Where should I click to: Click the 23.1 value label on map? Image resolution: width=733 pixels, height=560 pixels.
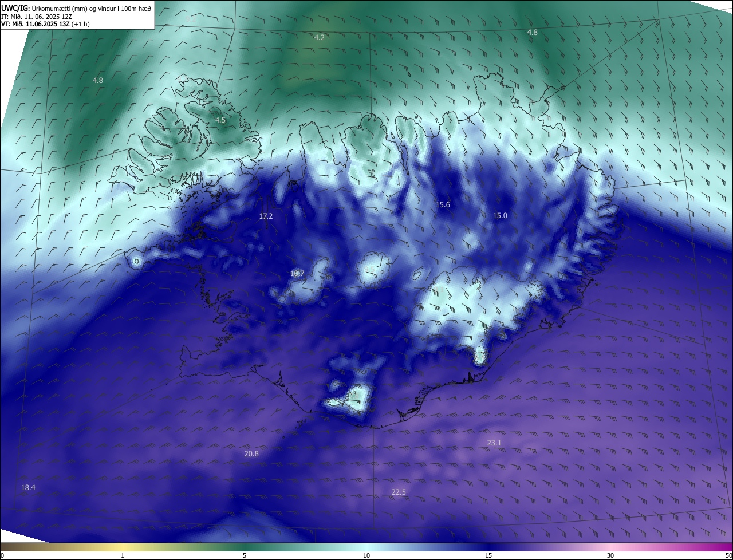click(x=494, y=443)
